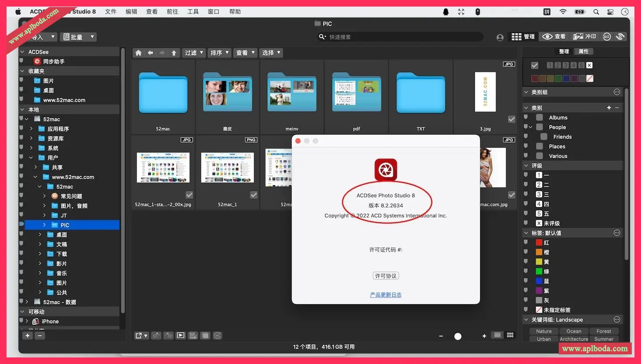Open the 文件 menu in the menu bar
The height and width of the screenshot is (364, 641).
coord(111,12)
